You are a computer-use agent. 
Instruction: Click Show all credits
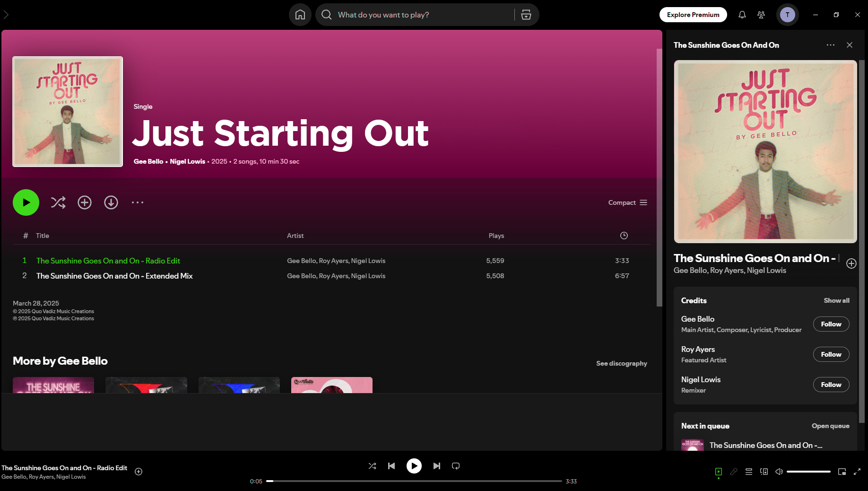tap(836, 300)
